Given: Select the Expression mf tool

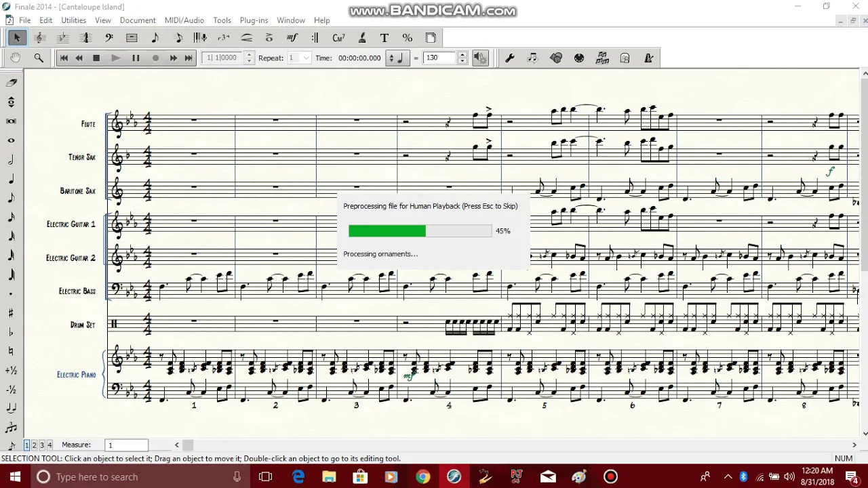Looking at the screenshot, I should coord(292,38).
